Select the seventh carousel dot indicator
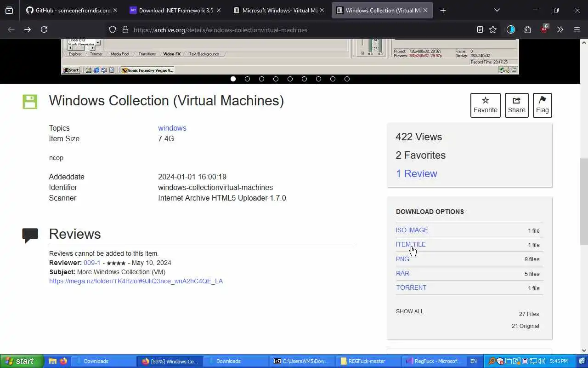Image resolution: width=588 pixels, height=368 pixels. 318,79
